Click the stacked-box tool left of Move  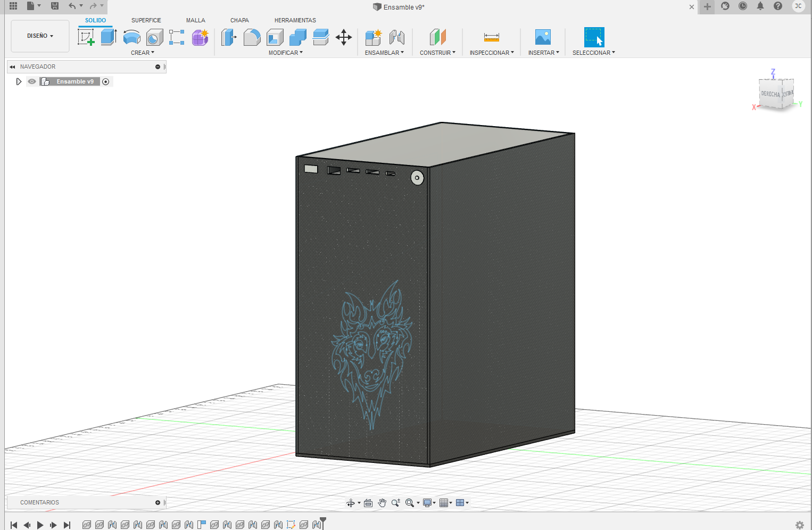[x=321, y=37]
